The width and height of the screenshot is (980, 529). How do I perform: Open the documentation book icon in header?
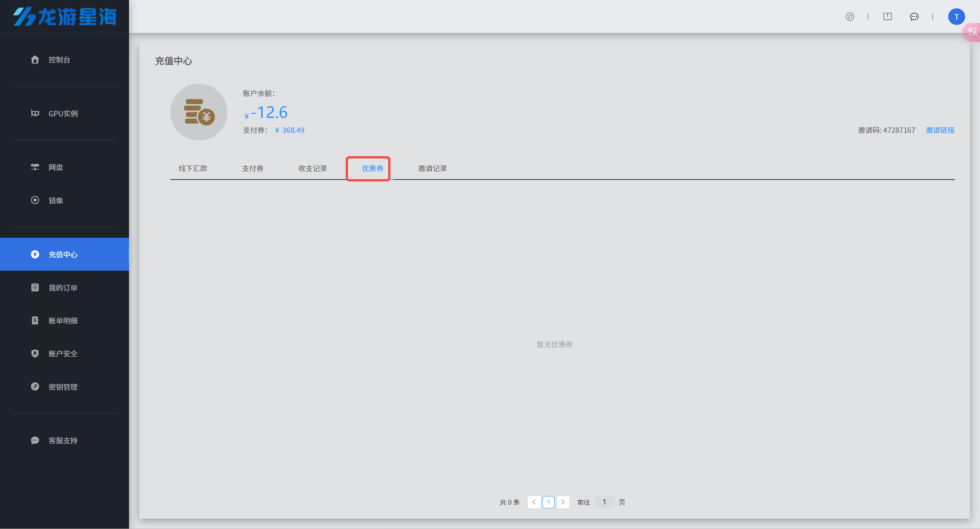click(887, 16)
